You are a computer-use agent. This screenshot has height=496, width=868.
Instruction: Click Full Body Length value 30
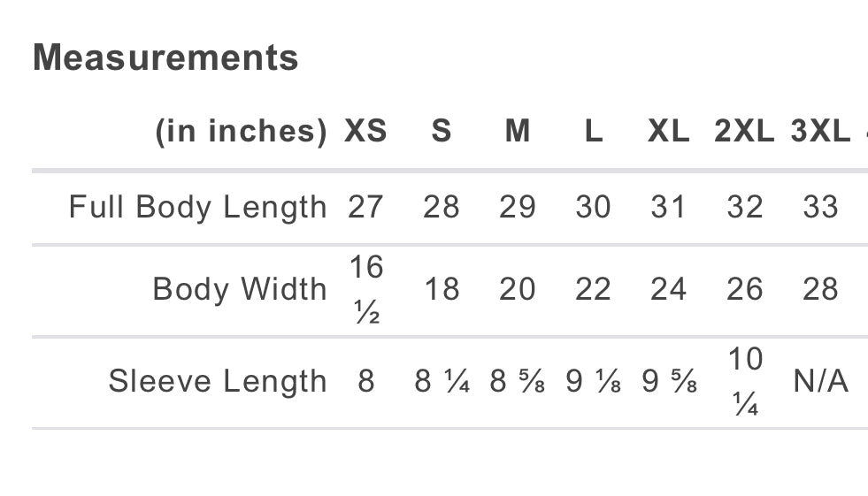[593, 207]
